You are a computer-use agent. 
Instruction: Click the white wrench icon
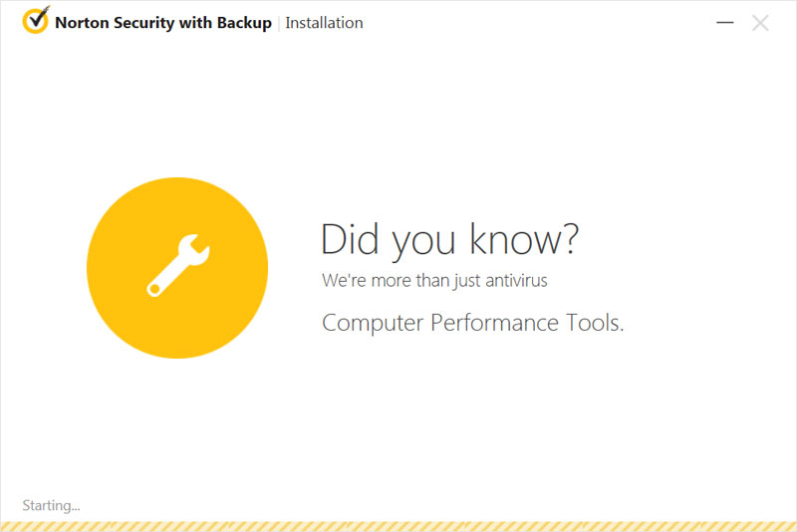tap(178, 265)
